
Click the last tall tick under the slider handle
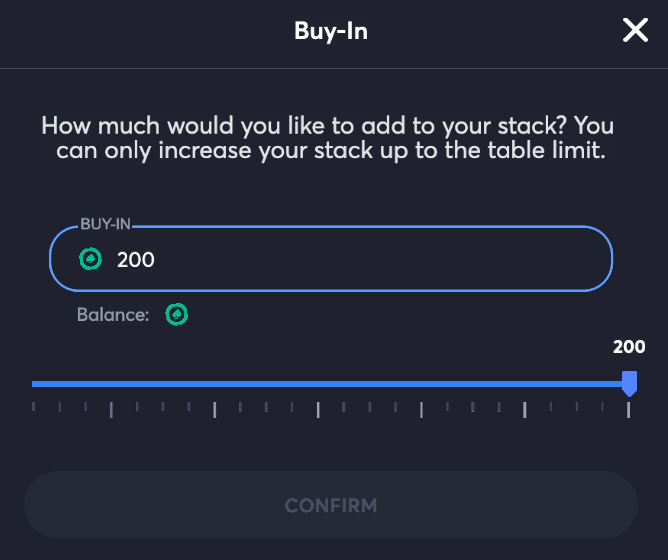pyautogui.click(x=628, y=409)
